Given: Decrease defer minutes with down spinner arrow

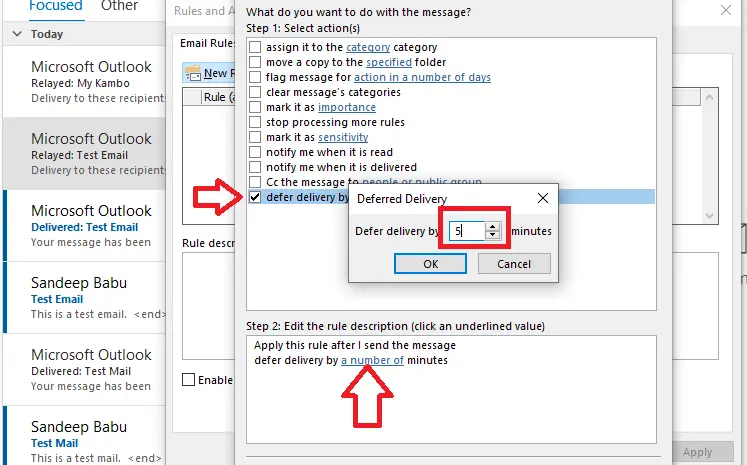Looking at the screenshot, I should click(x=493, y=235).
